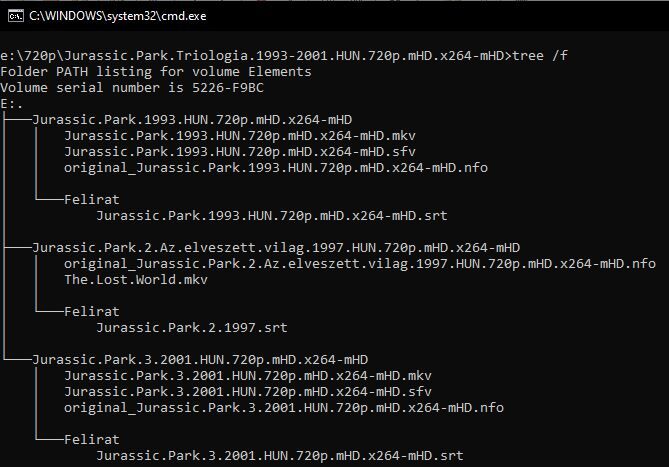The height and width of the screenshot is (467, 669).
Task: Click the cmd.exe icon in title bar
Action: point(16,16)
